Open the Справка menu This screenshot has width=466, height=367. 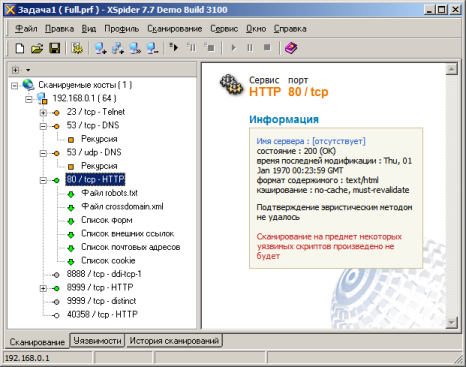click(x=290, y=29)
